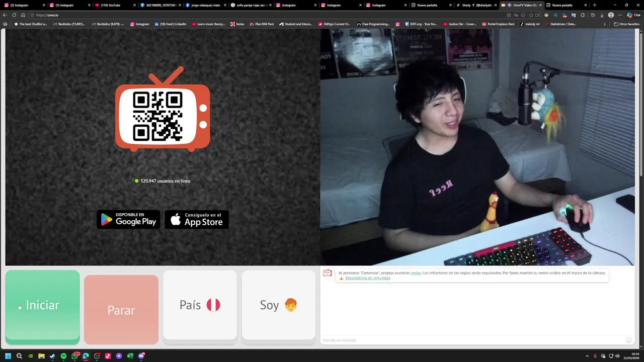This screenshot has height=362, width=644.
Task: Switch to the jorge velasquez mata tab
Action: (205, 5)
